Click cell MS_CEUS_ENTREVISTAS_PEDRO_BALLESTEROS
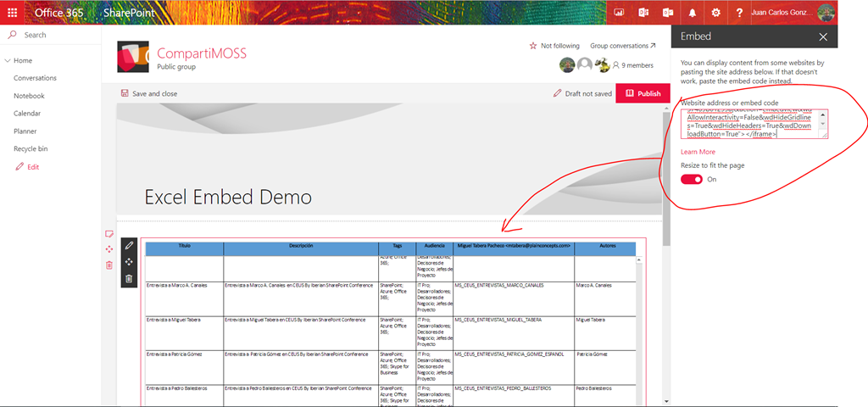The height and width of the screenshot is (407, 868). [x=513, y=396]
